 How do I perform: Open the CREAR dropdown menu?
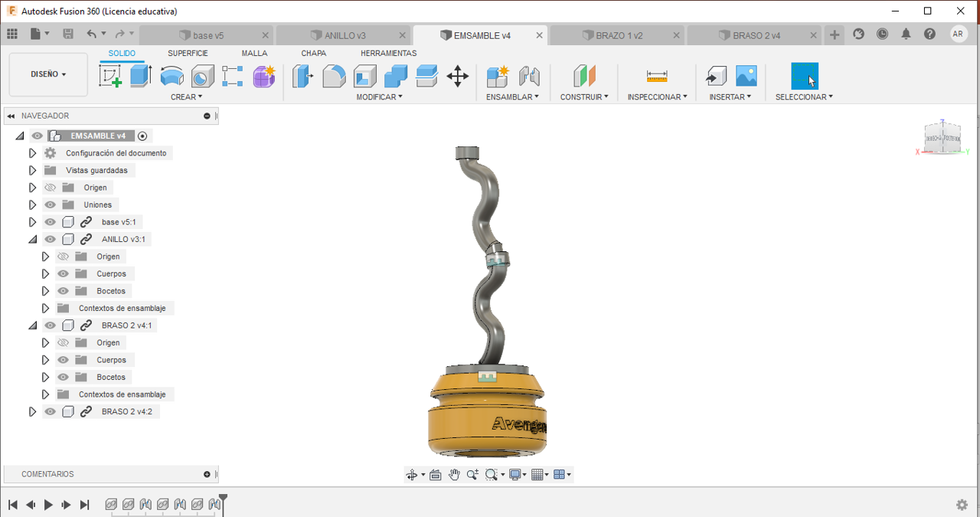(186, 97)
